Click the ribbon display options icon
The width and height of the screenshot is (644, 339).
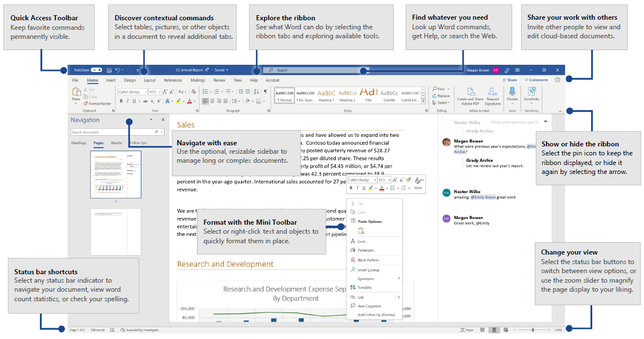517,70
